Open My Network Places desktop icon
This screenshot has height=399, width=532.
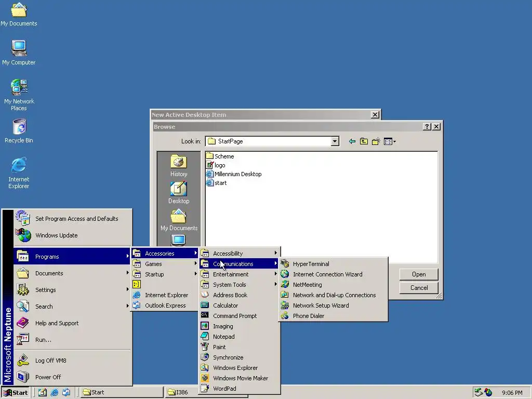pos(19,95)
